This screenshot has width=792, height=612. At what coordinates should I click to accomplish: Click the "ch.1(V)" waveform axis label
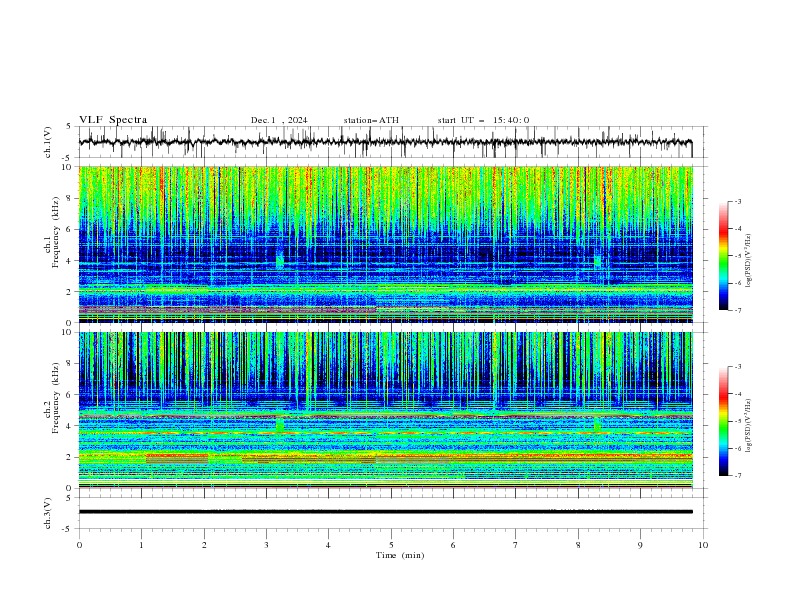(48, 142)
